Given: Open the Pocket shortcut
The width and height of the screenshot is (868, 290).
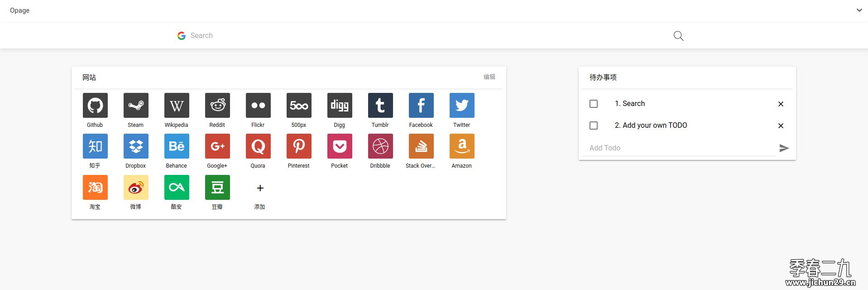Looking at the screenshot, I should click(x=340, y=146).
